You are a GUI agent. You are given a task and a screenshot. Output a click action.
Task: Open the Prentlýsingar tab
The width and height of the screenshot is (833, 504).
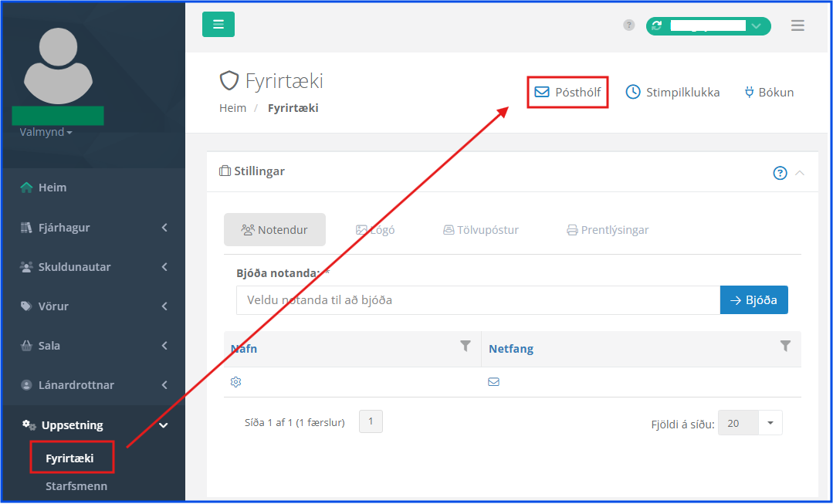click(x=608, y=230)
